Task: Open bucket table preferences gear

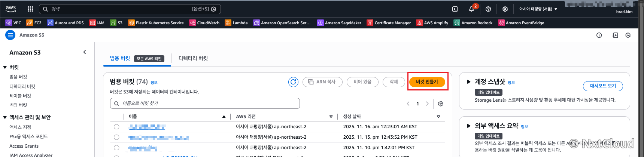Action: [441, 104]
